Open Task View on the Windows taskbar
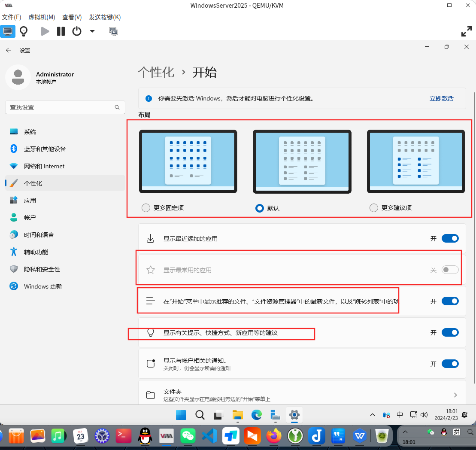The image size is (476, 450). tap(218, 415)
